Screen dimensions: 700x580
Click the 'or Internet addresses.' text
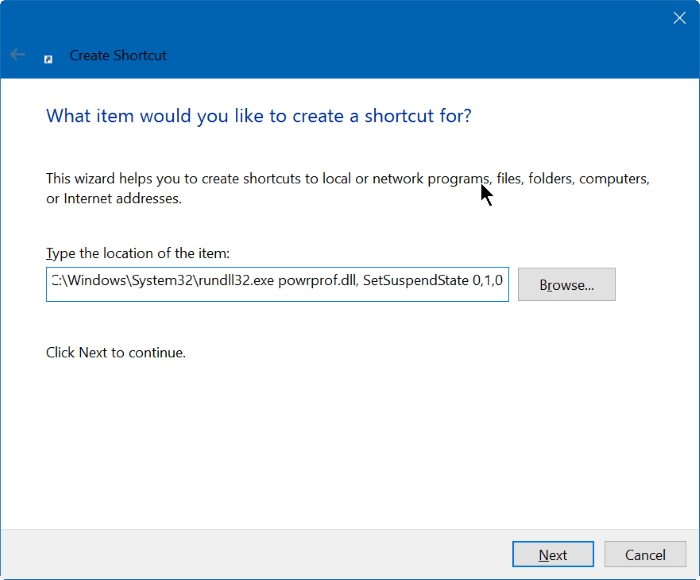click(x=113, y=199)
